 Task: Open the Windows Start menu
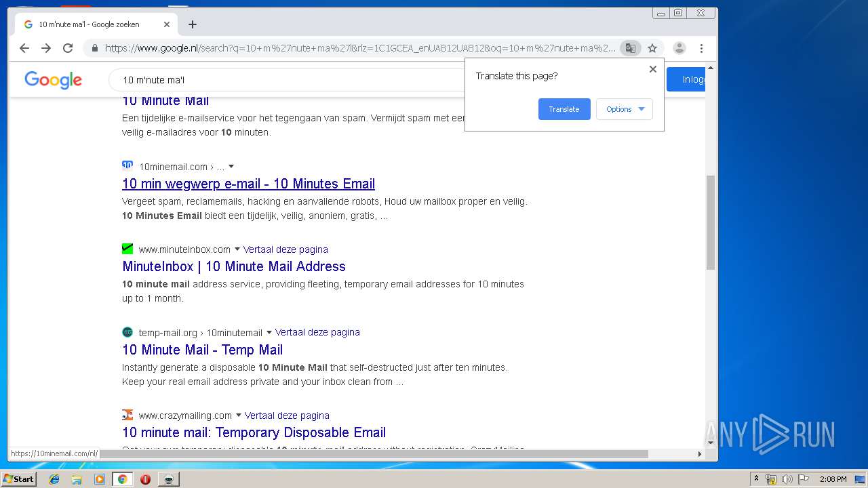click(19, 479)
